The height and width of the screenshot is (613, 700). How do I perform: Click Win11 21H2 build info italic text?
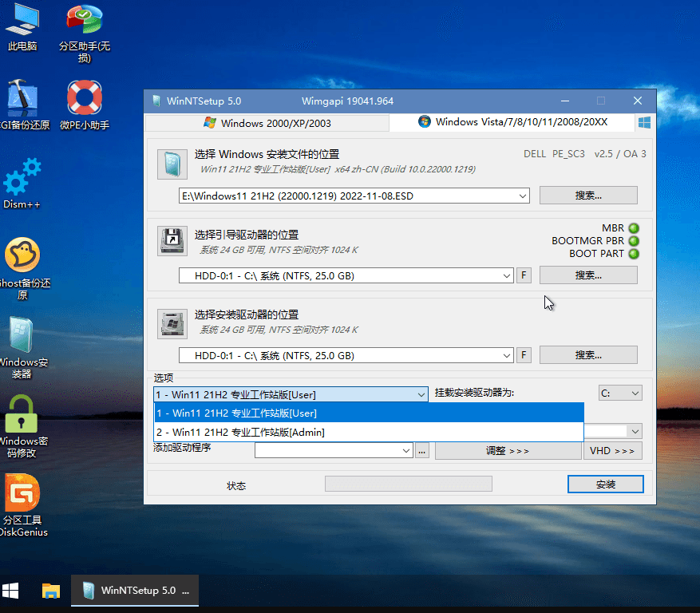coord(338,169)
